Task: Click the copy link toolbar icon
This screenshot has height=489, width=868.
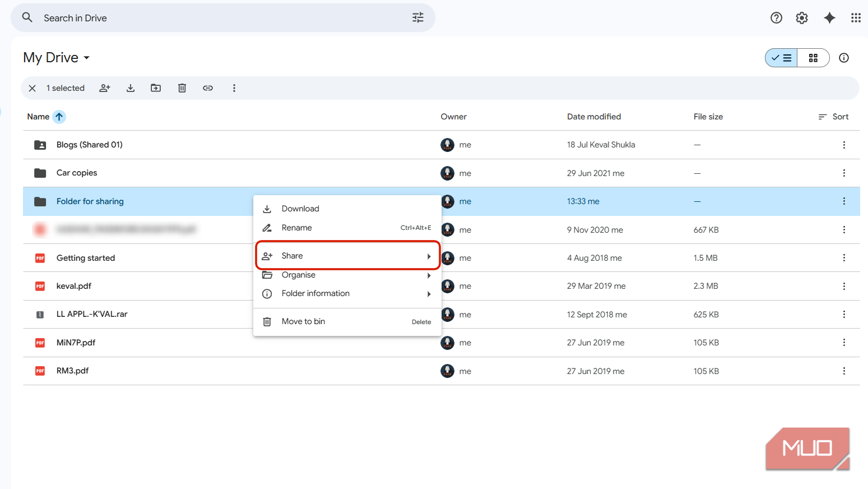Action: (208, 88)
